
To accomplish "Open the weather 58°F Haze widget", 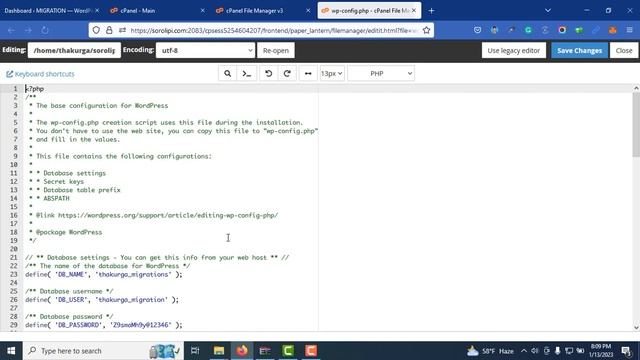I will [490, 351].
